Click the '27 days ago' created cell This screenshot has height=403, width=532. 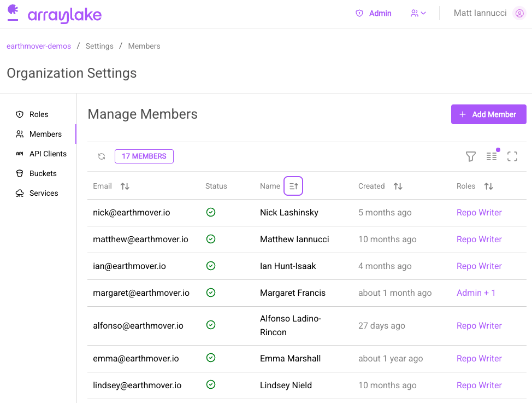click(x=382, y=325)
